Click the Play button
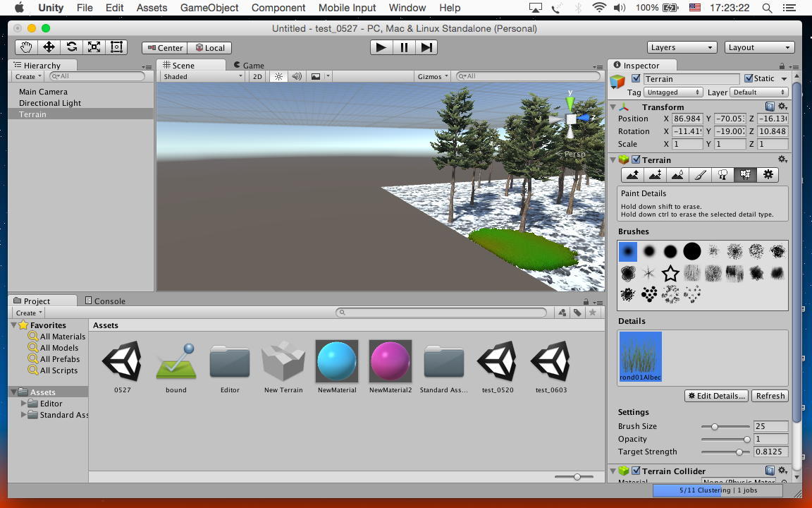812x508 pixels. pos(381,47)
